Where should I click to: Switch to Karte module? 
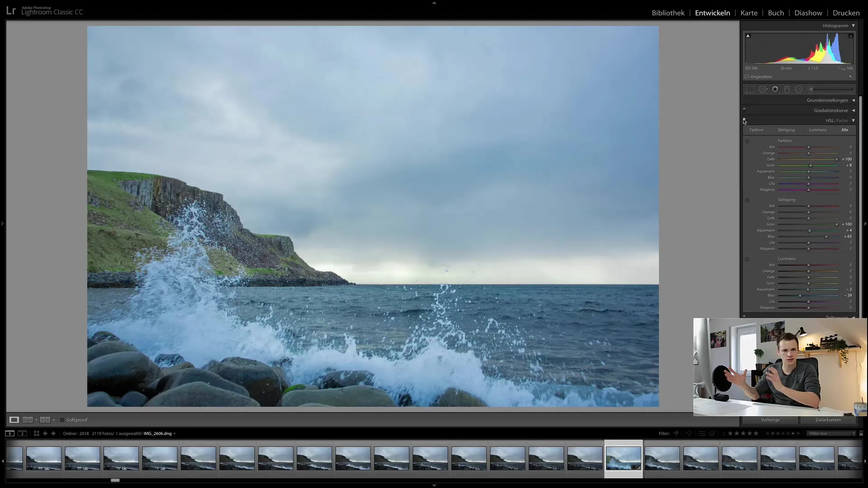[749, 13]
